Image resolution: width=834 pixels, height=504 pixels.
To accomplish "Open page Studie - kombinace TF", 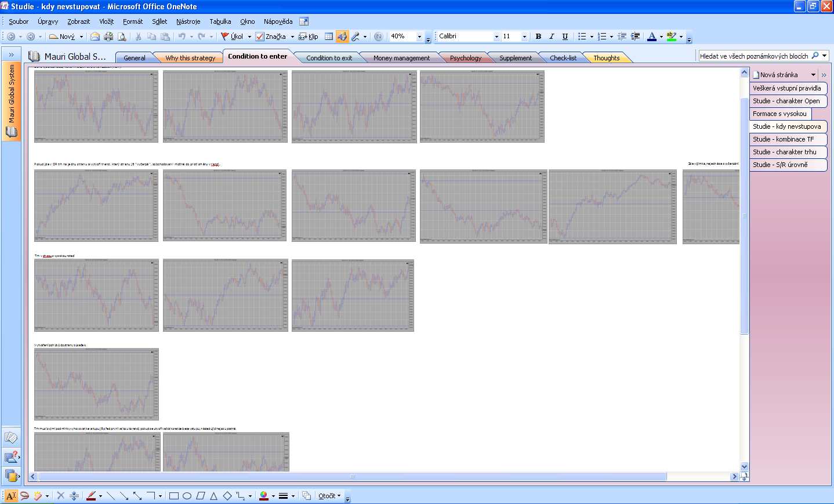I will [x=788, y=139].
